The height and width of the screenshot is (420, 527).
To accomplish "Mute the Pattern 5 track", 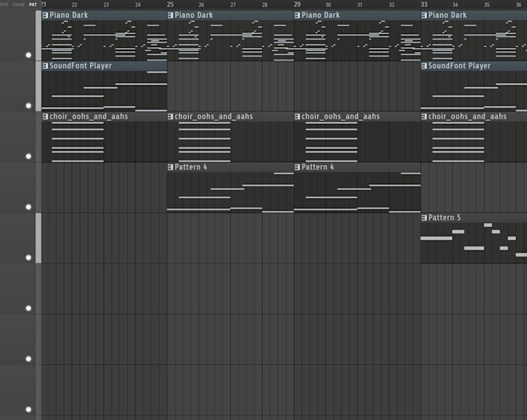I will click(29, 258).
